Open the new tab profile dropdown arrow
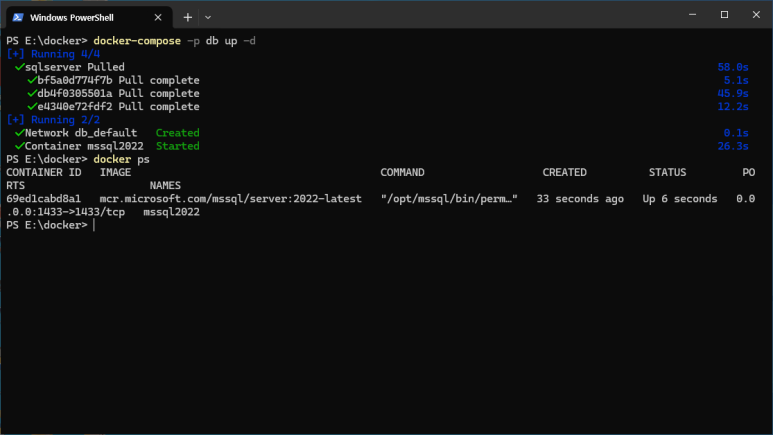 (208, 17)
